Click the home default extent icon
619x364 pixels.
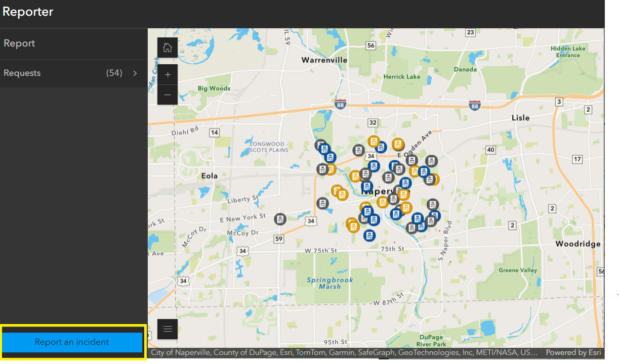168,47
